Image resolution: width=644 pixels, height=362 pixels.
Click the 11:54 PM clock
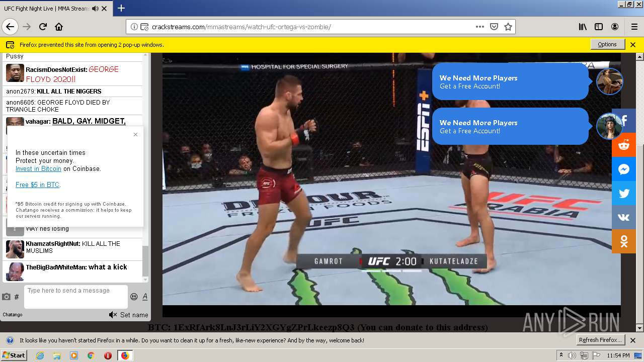(618, 355)
